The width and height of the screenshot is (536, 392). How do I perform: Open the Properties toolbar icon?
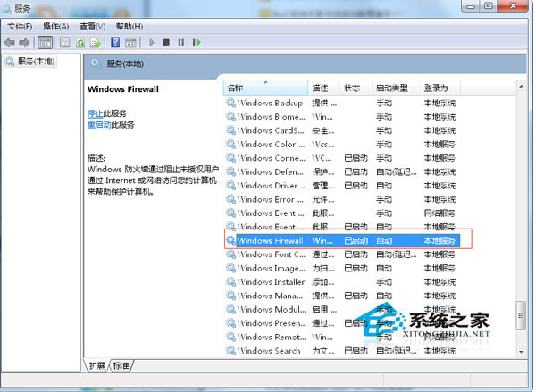pos(64,43)
